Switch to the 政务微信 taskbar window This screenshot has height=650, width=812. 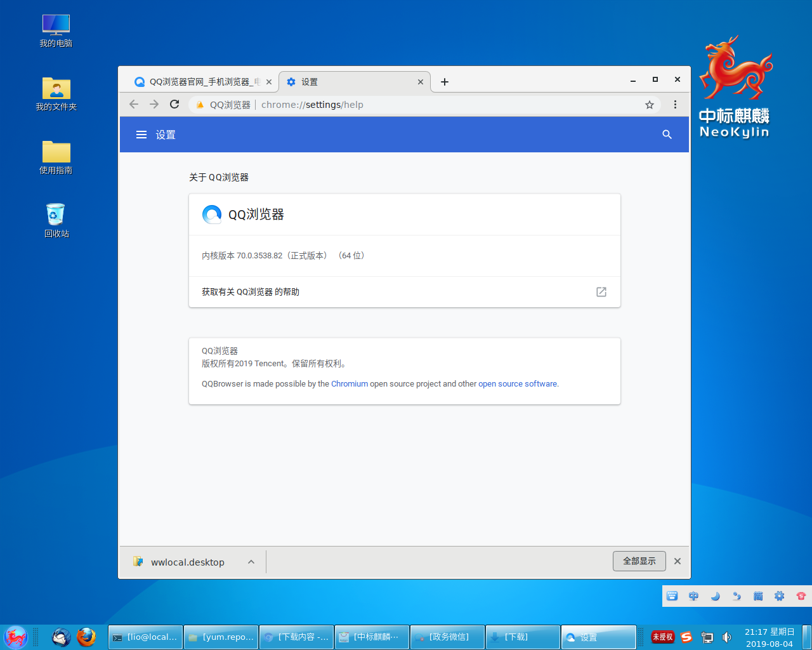(x=447, y=637)
